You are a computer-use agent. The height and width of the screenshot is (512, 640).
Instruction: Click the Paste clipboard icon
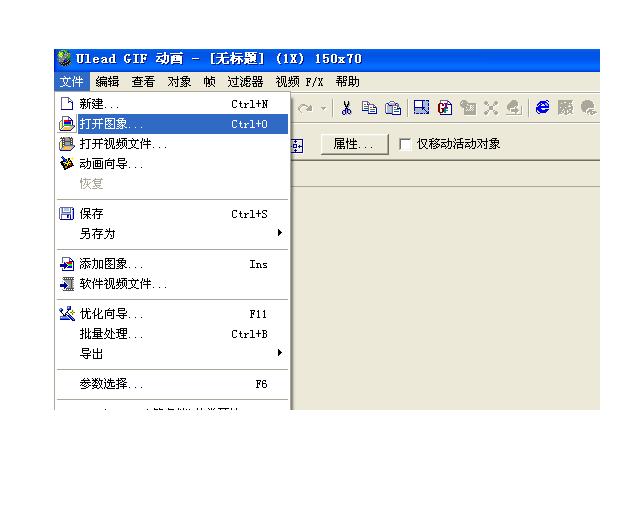click(x=393, y=108)
